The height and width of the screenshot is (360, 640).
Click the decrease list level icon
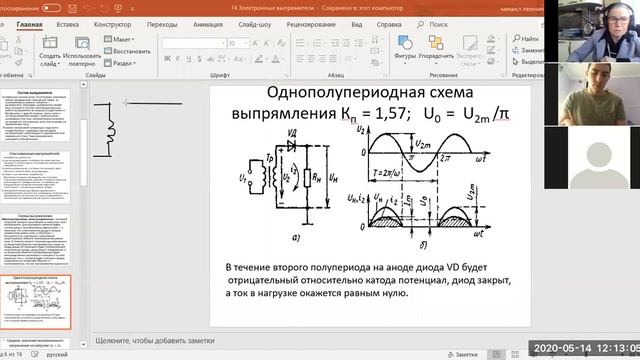pyautogui.click(x=335, y=43)
